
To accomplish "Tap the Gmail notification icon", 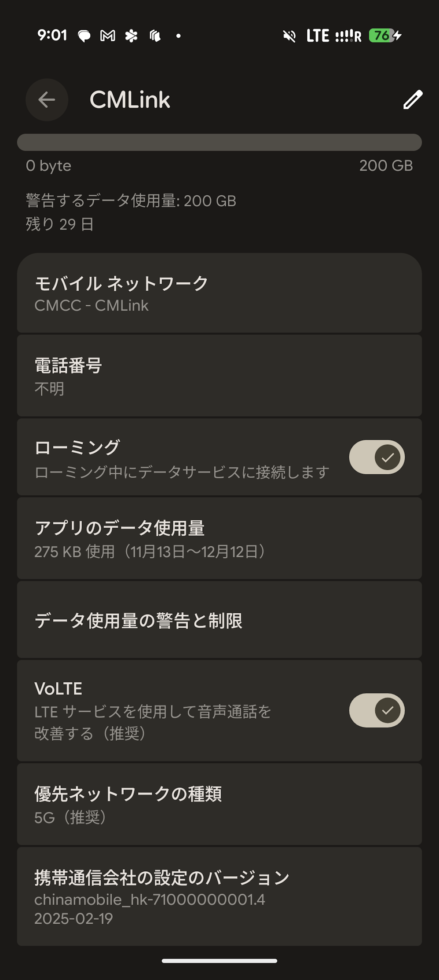I will pos(108,36).
